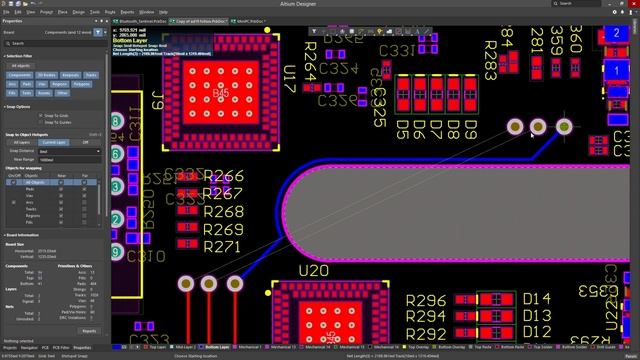Enable the Snap To Grids checkbox
Screen dimensions: 640x360
point(40,116)
